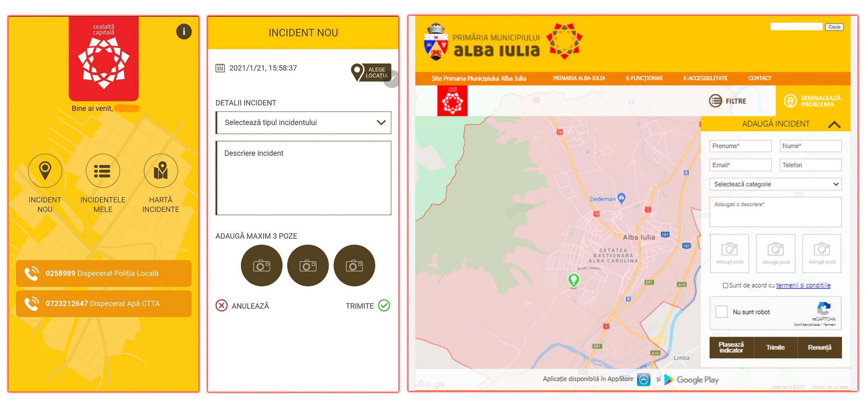The width and height of the screenshot is (868, 407).
Task: Expand the Selectează categorie dropdown
Action: tap(775, 184)
